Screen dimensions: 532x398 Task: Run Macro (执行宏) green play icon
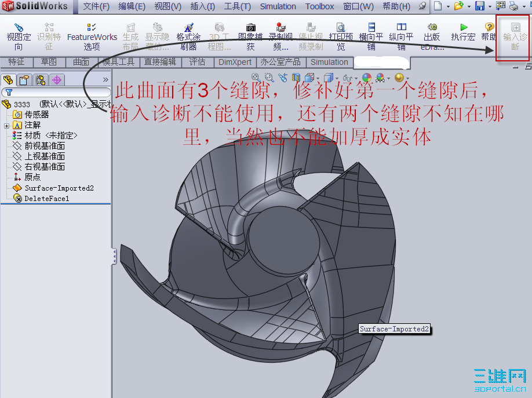tap(464, 27)
